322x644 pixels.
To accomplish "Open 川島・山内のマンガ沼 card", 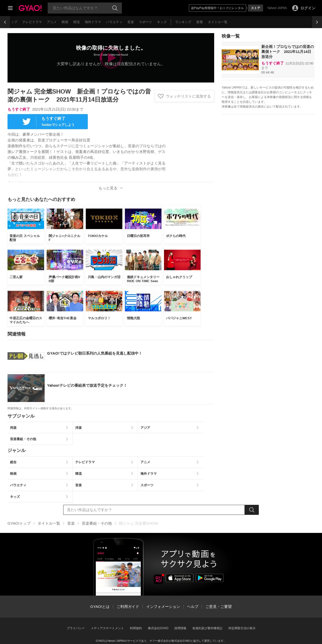I will coord(104,266).
